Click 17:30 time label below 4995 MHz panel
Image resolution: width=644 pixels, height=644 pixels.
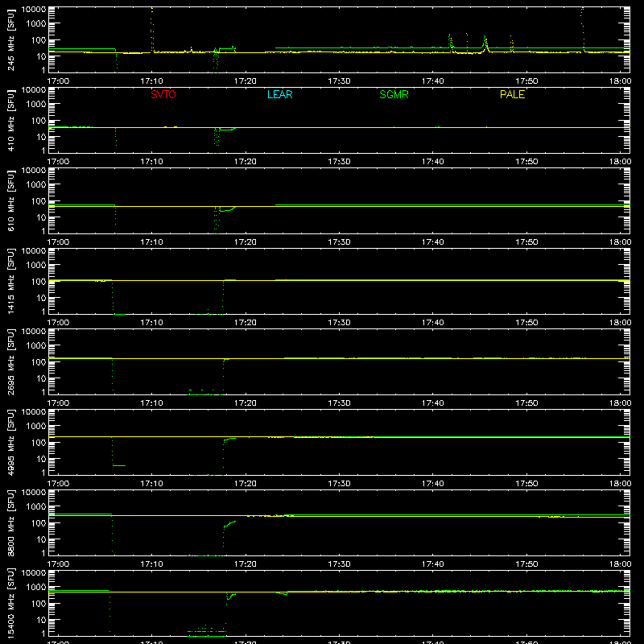point(339,484)
